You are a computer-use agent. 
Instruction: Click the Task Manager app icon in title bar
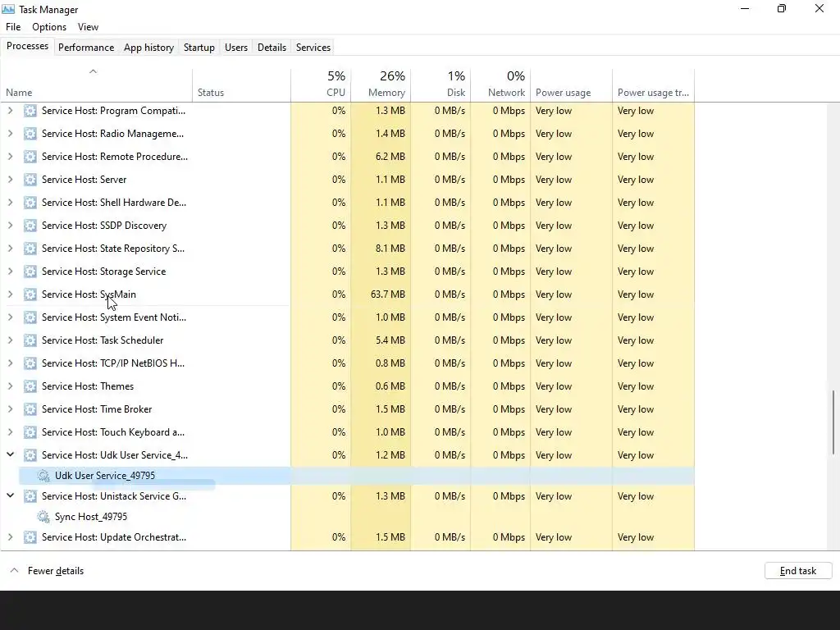point(8,9)
